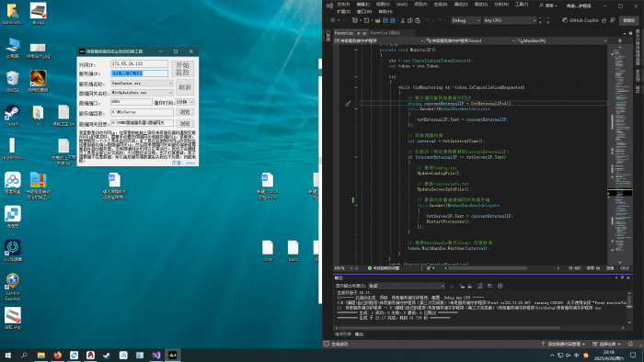The image size is (644, 362).
Task: Switch to the 输出 bottom tab
Action: coord(359,334)
